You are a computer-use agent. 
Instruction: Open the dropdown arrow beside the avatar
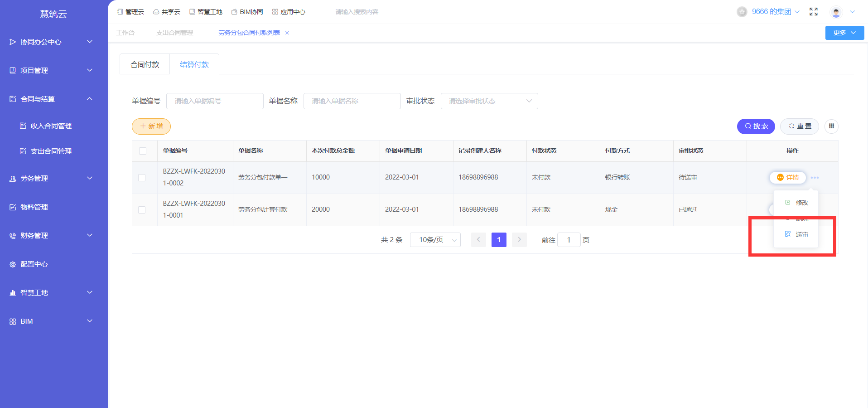click(852, 12)
